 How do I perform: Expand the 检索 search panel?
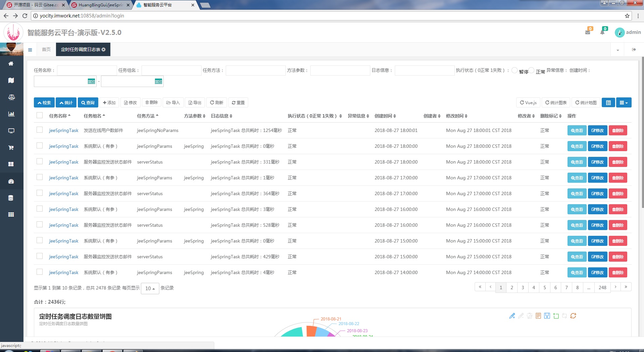click(x=44, y=102)
